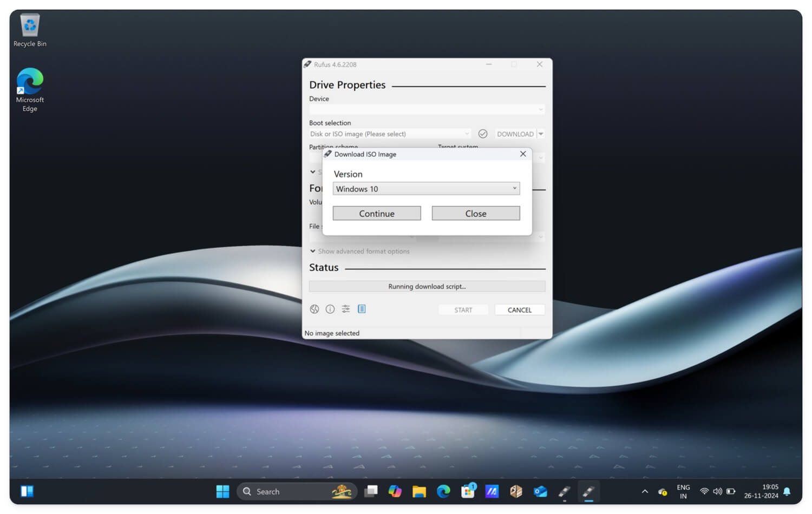Click the Running download script progress bar
This screenshot has width=812, height=514.
pyautogui.click(x=427, y=286)
